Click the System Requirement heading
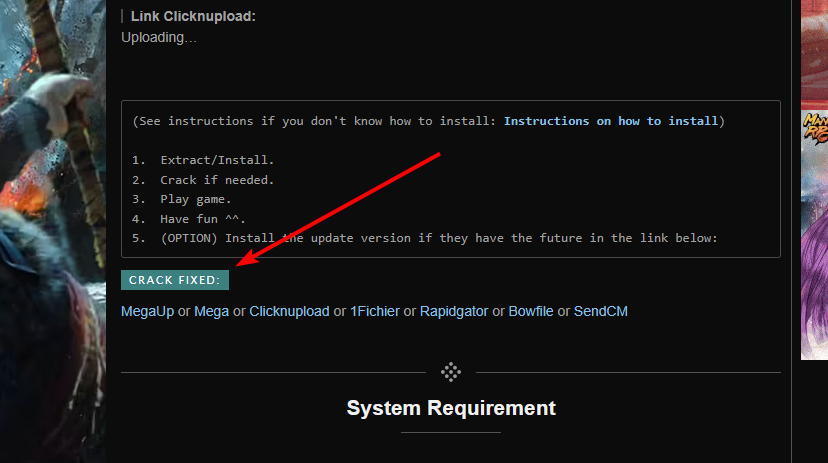The width and height of the screenshot is (828, 463). click(x=451, y=408)
